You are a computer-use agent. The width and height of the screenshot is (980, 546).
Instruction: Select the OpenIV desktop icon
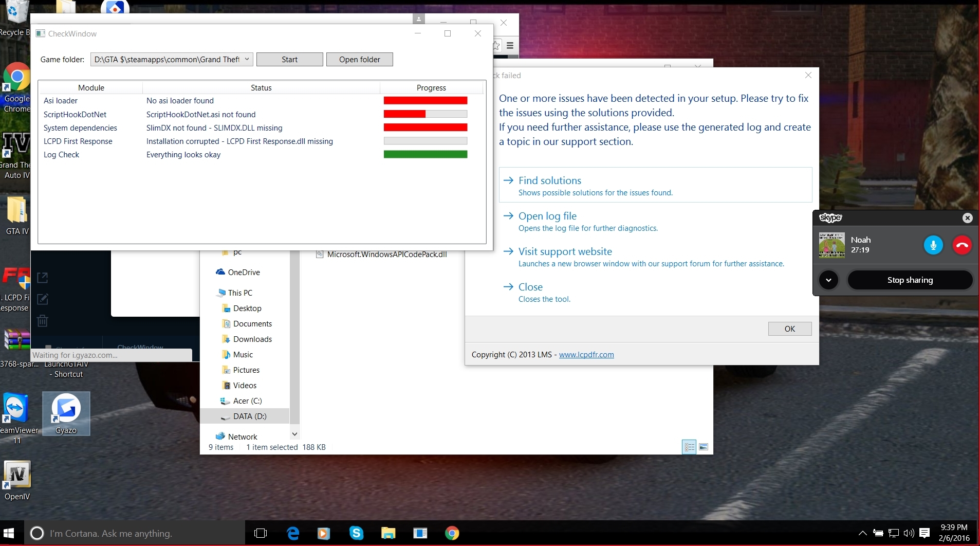(17, 481)
